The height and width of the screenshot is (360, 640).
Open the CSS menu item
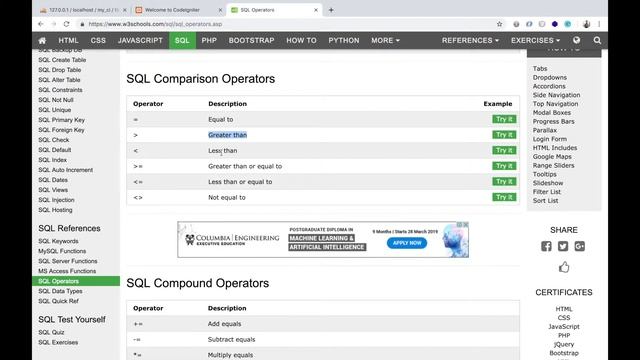[98, 40]
